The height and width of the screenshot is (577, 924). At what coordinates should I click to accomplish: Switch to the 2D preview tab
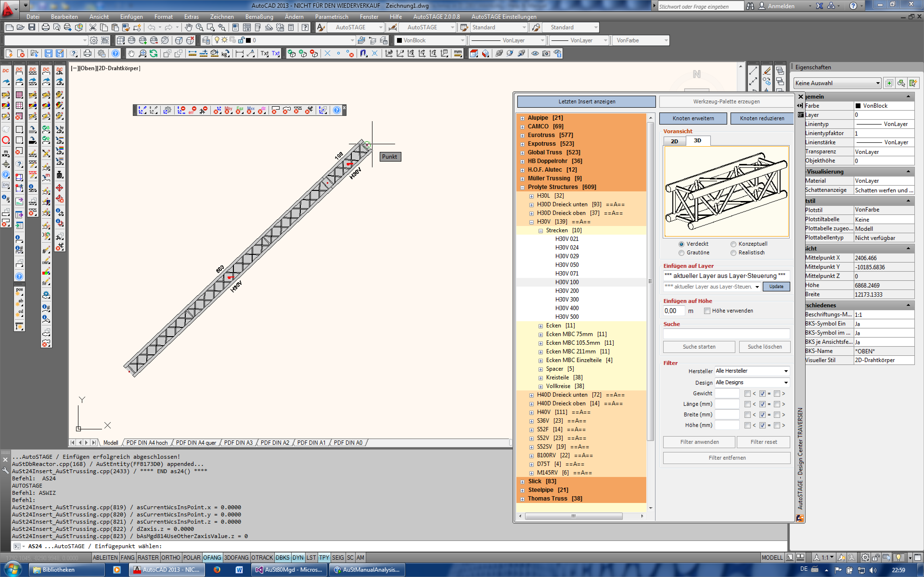[674, 141]
